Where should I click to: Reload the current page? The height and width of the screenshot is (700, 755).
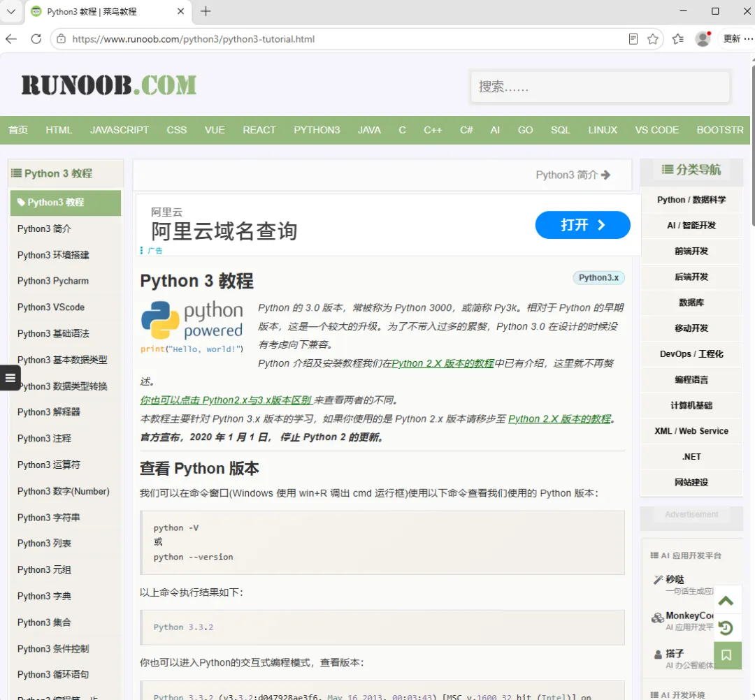pos(36,39)
